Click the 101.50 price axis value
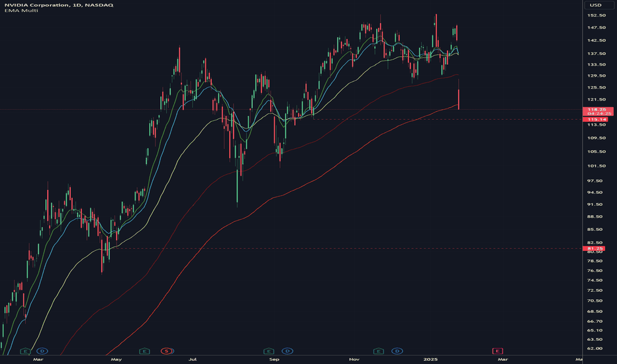The height and width of the screenshot is (364, 617). (596, 166)
